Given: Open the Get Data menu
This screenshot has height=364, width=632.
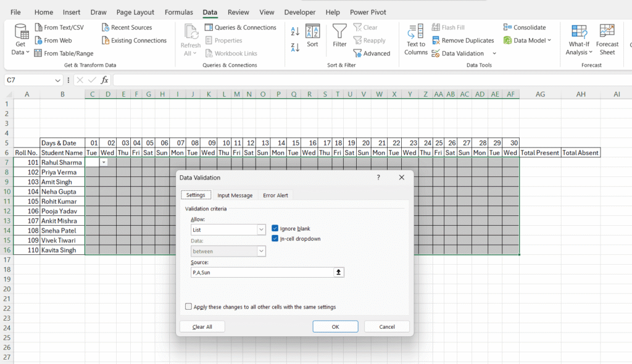Looking at the screenshot, I should point(20,39).
